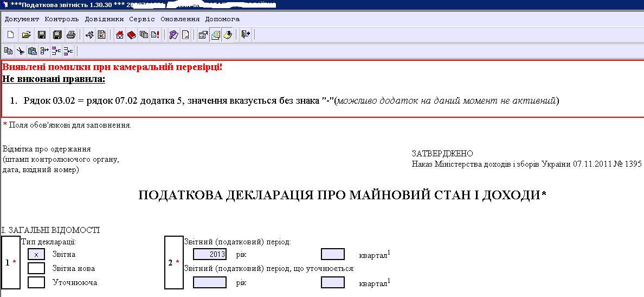Click the scissors cut icon
The height and width of the screenshot is (297, 644).
pyautogui.click(x=20, y=51)
